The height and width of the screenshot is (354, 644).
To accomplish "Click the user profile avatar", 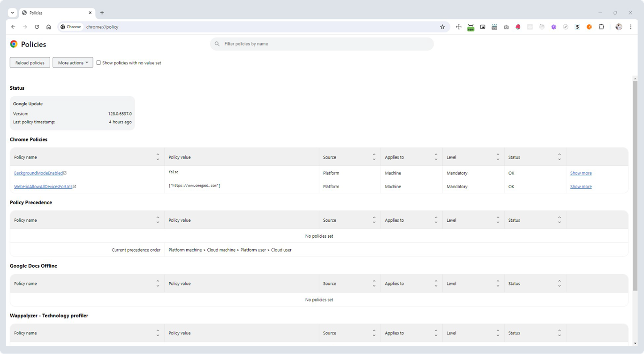I will pos(619,27).
